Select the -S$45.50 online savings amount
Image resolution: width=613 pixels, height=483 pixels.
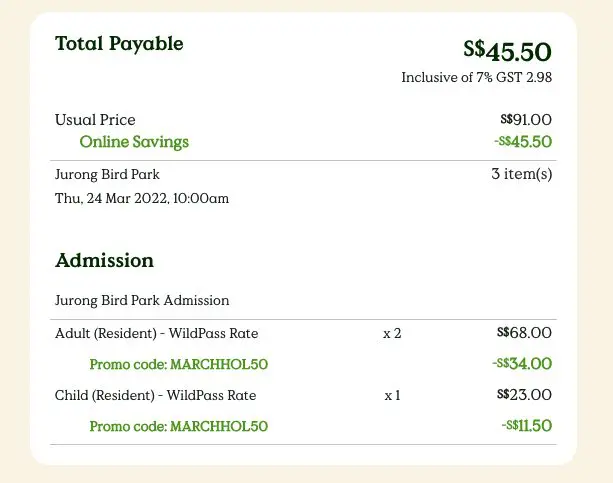(x=522, y=142)
